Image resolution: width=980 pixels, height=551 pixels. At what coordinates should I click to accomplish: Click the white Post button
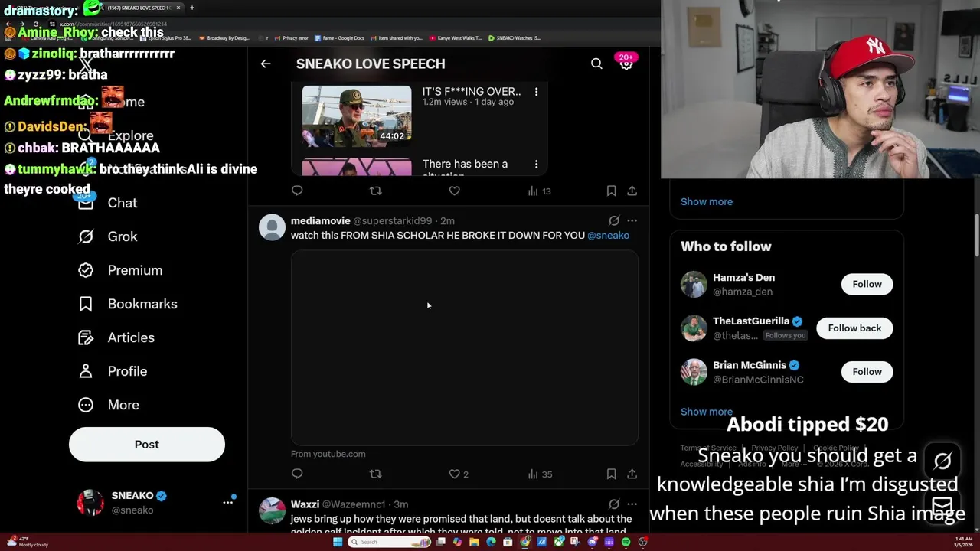pos(147,445)
